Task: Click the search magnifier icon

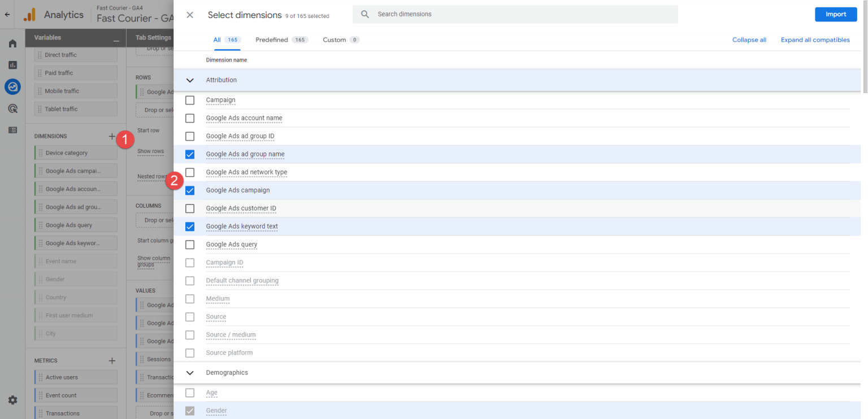Action: point(365,14)
